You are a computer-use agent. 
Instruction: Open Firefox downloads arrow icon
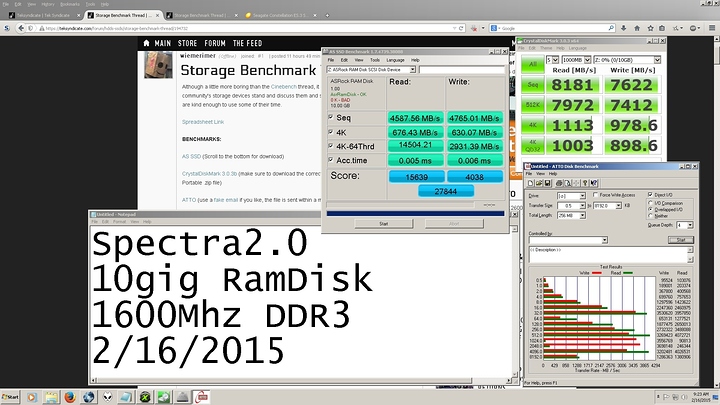coord(624,28)
